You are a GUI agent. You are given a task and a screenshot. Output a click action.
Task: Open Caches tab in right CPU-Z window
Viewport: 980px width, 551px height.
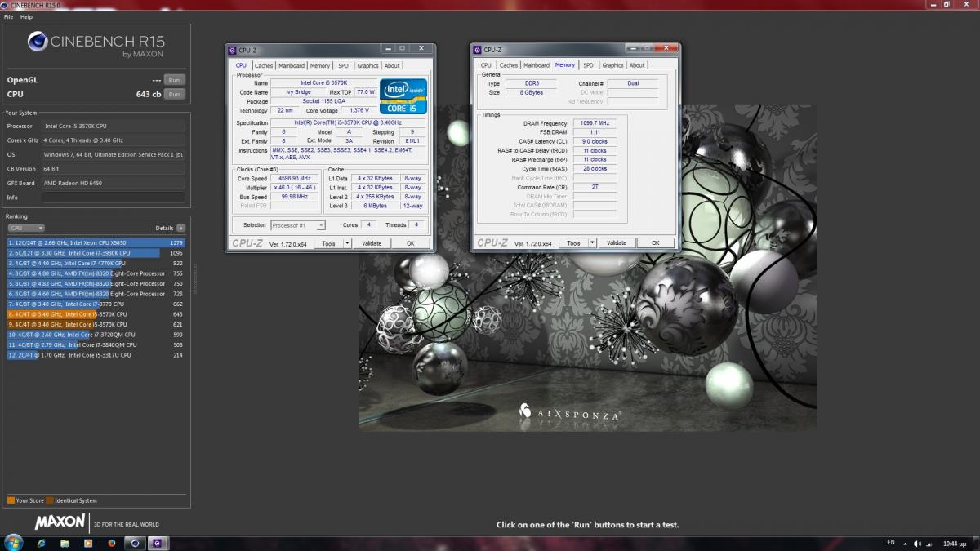pos(509,65)
